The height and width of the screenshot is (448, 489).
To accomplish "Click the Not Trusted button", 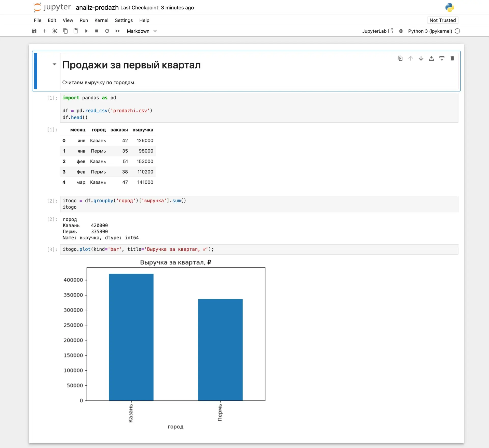I will 443,20.
